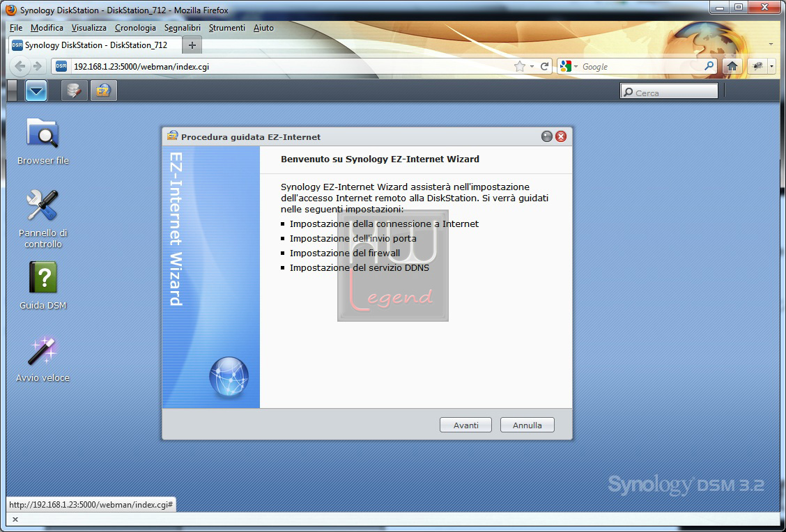Image resolution: width=786 pixels, height=532 pixels.
Task: Click the Avanti button
Action: coord(465,425)
